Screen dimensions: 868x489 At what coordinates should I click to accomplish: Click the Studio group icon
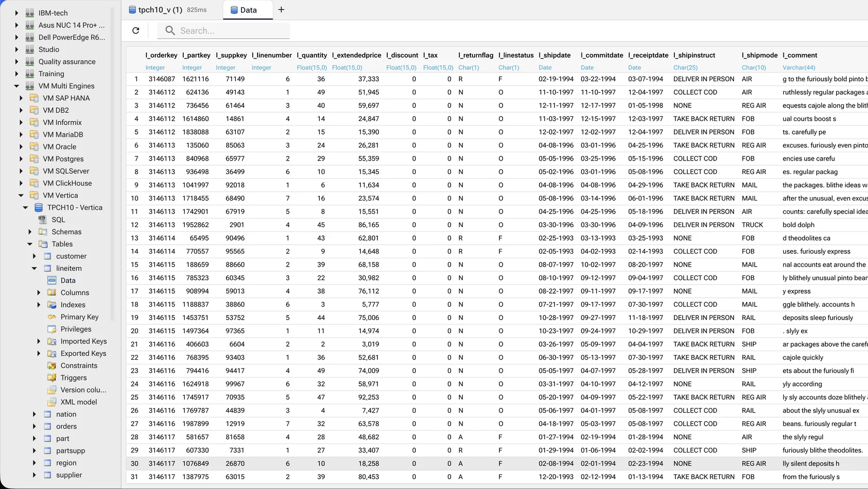pyautogui.click(x=30, y=49)
